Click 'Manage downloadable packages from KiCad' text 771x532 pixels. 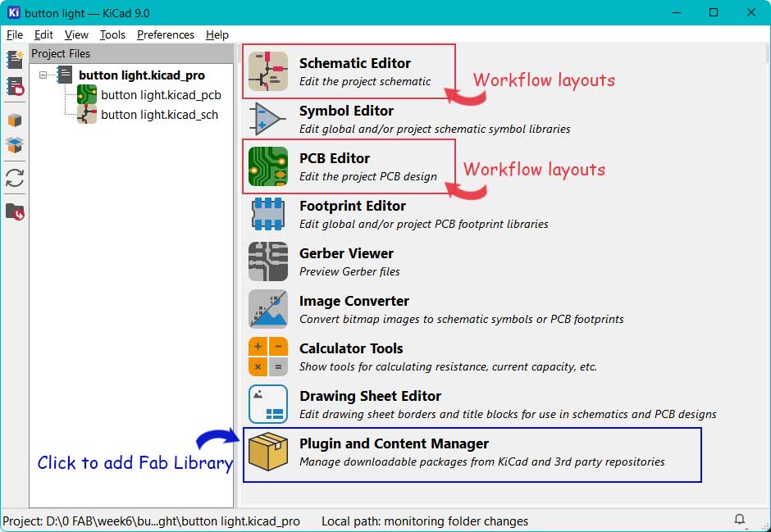(482, 462)
